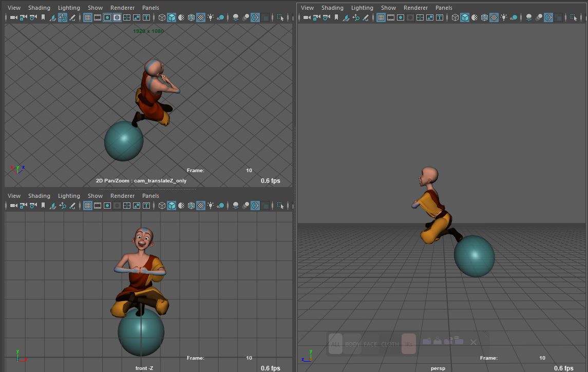This screenshot has width=588, height=372.
Task: Click isolate select icon in top-left panel
Action: pyautogui.click(x=280, y=17)
